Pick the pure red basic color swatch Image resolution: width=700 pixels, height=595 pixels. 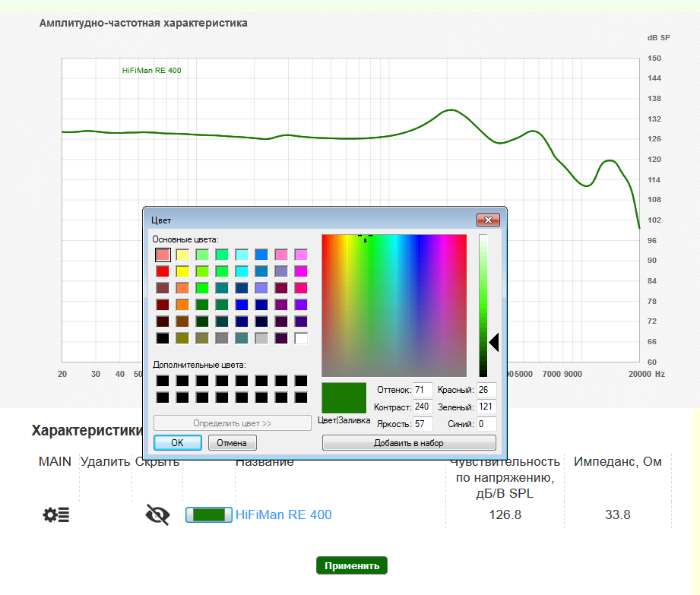[x=163, y=271]
